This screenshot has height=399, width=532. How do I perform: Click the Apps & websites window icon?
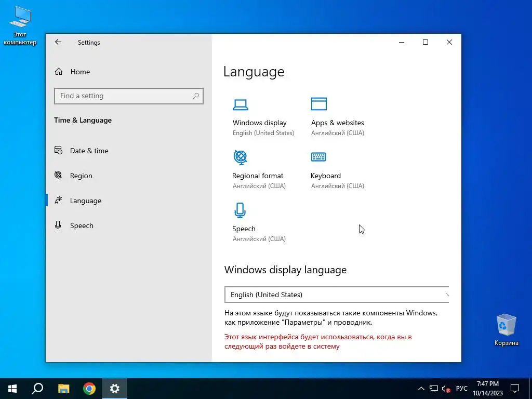click(x=319, y=104)
